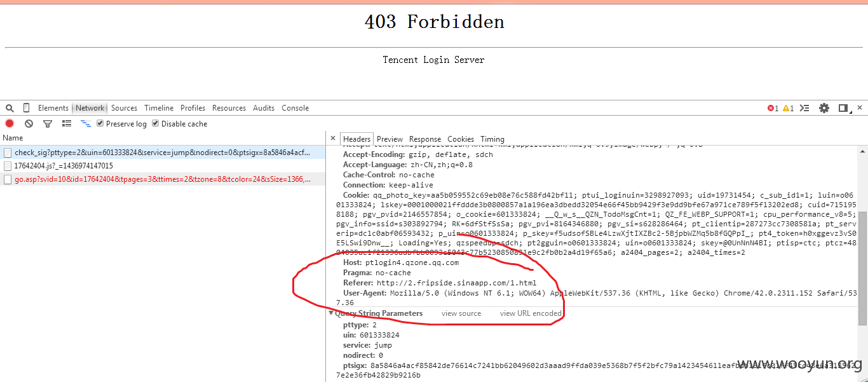Click the uin 601333824 parameter row
Viewport: 868px width, 382px height.
tap(371, 335)
